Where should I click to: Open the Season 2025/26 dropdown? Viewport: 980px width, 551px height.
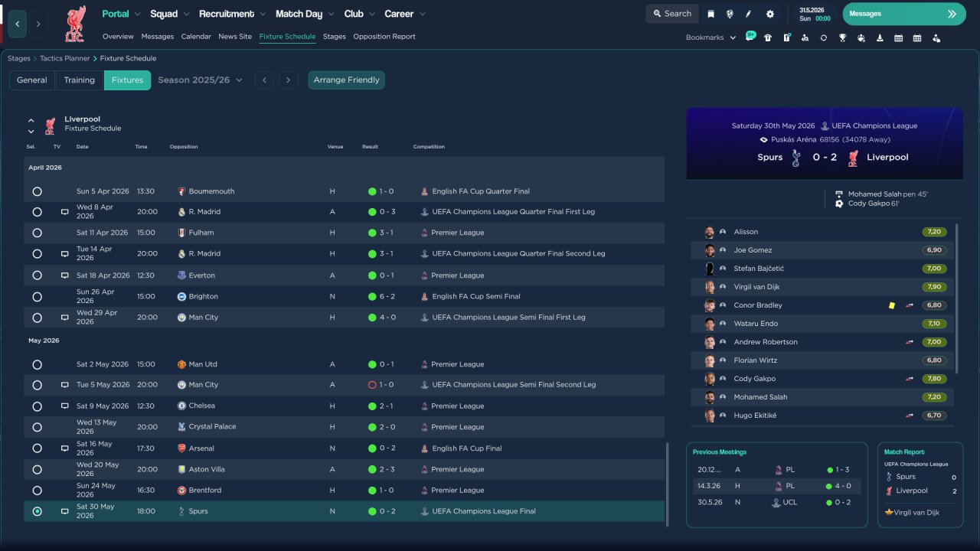[x=200, y=80]
